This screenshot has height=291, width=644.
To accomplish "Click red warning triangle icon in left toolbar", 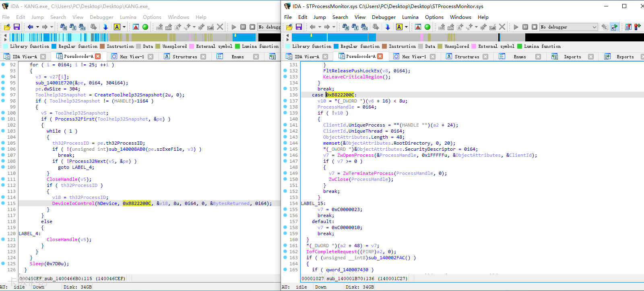I will [136, 27].
